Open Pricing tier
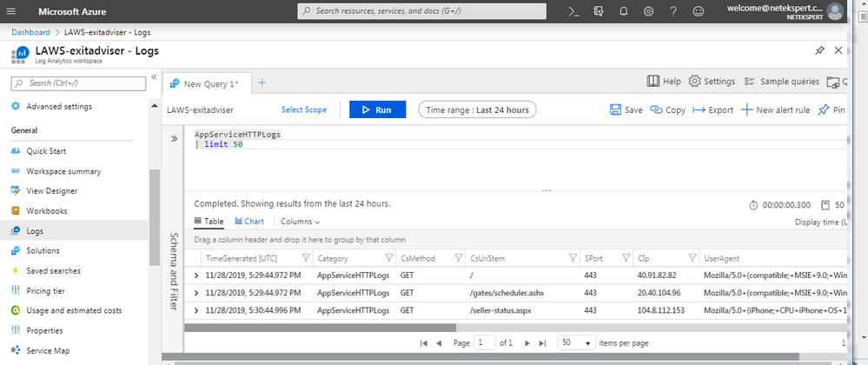The width and height of the screenshot is (868, 365). 45,291
